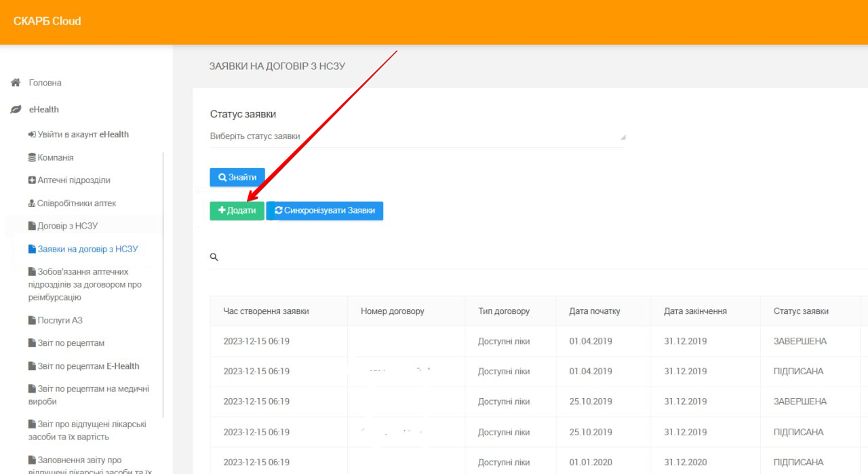Open Договір з НСЗУ menu item

coord(68,226)
